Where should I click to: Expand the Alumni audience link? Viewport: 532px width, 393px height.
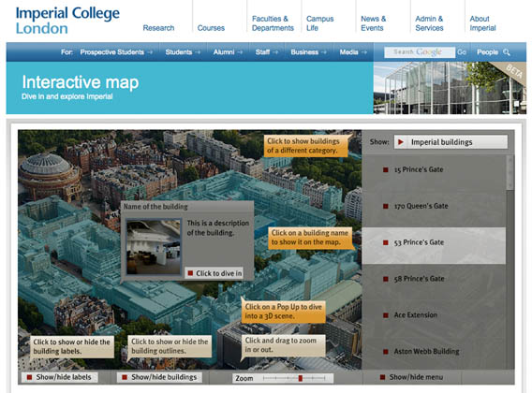point(228,52)
